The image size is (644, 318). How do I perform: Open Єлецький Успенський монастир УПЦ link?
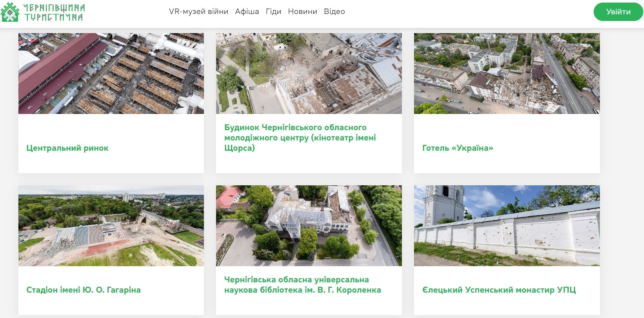[499, 290]
